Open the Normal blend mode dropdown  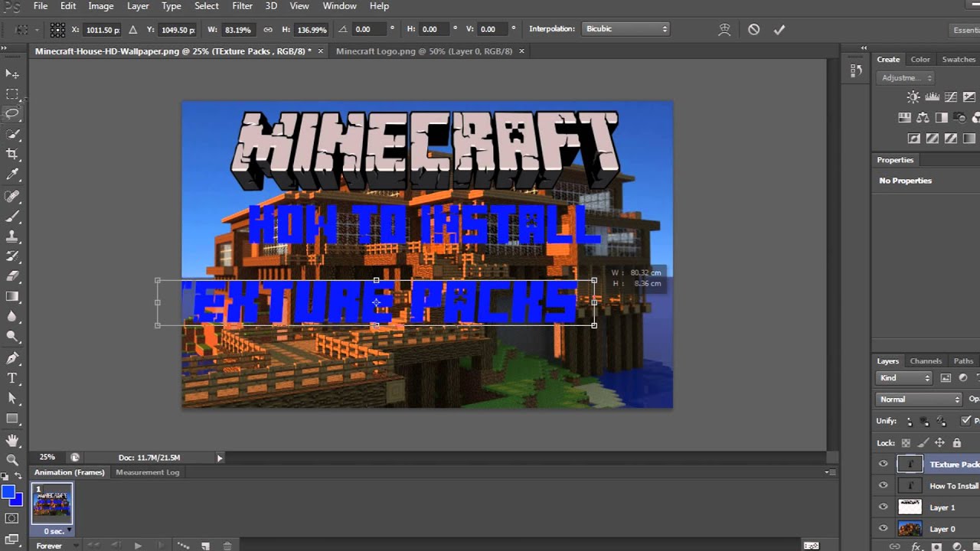919,399
